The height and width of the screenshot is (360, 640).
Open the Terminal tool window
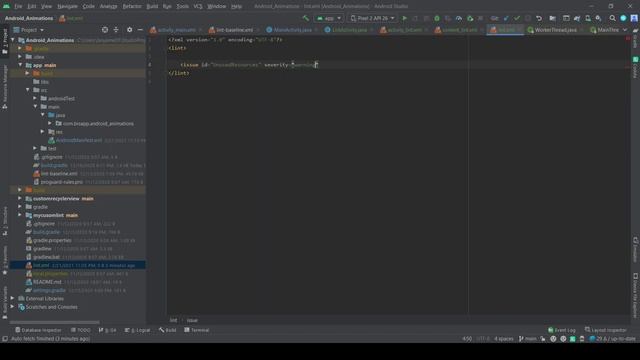[196, 330]
